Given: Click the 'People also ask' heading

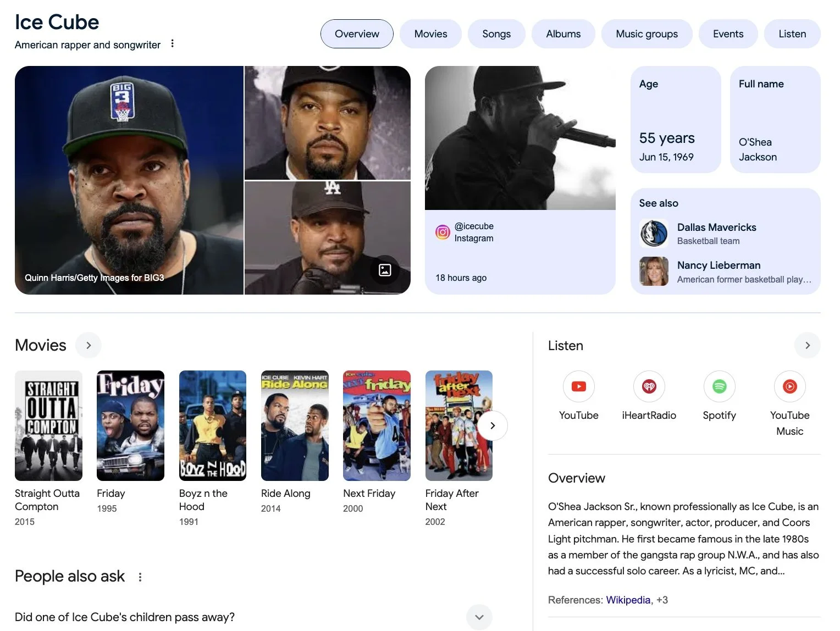Looking at the screenshot, I should [70, 577].
